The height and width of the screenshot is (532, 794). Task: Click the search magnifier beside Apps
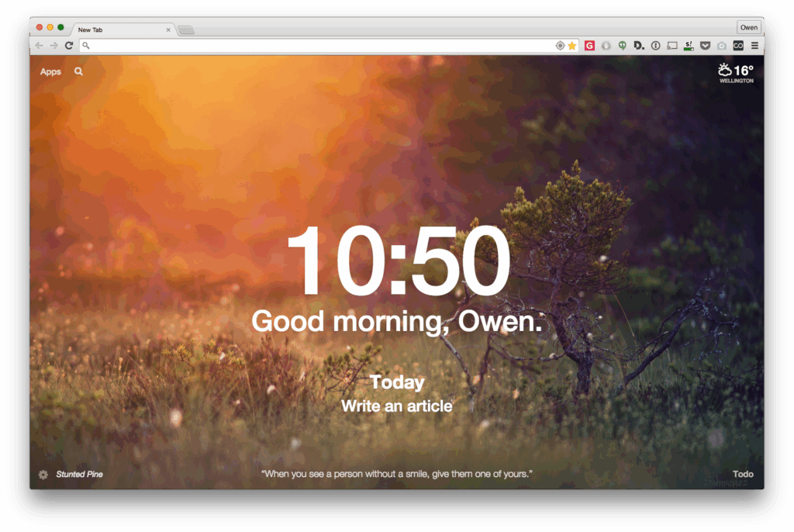(x=78, y=71)
